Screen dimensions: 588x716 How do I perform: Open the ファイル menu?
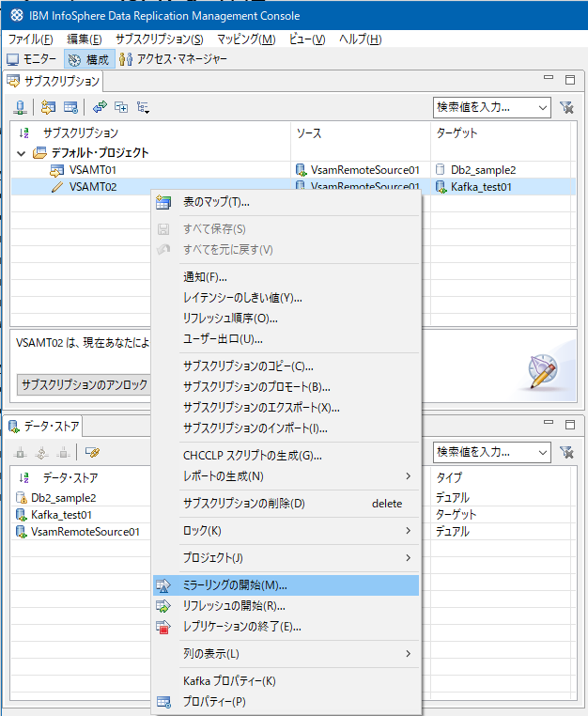[x=31, y=39]
